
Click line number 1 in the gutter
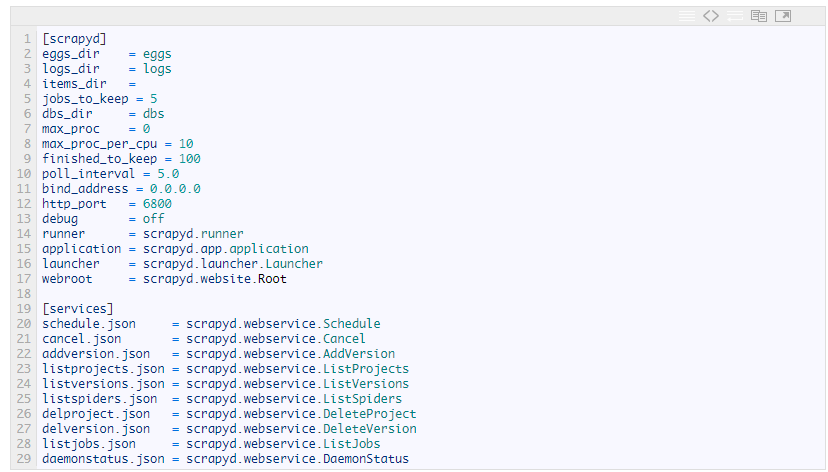pos(27,39)
